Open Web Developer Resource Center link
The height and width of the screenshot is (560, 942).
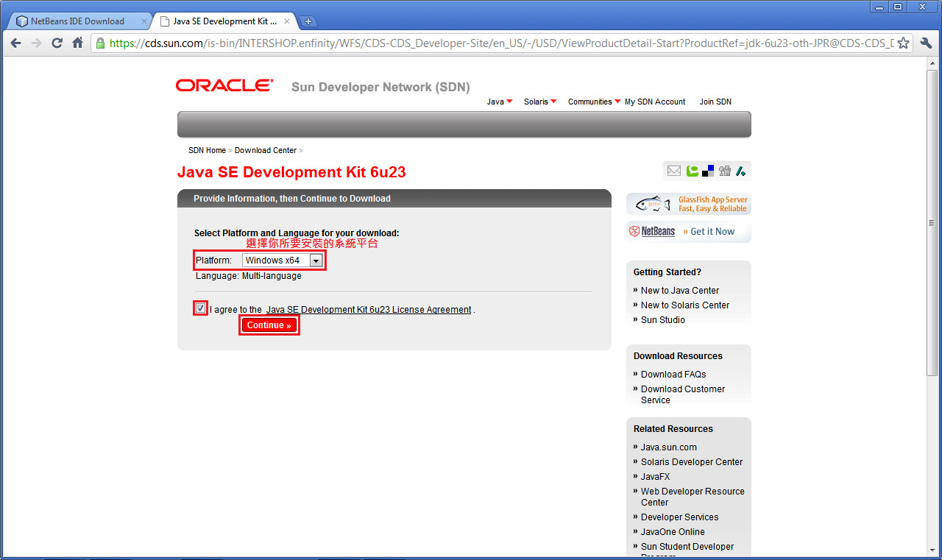point(693,497)
